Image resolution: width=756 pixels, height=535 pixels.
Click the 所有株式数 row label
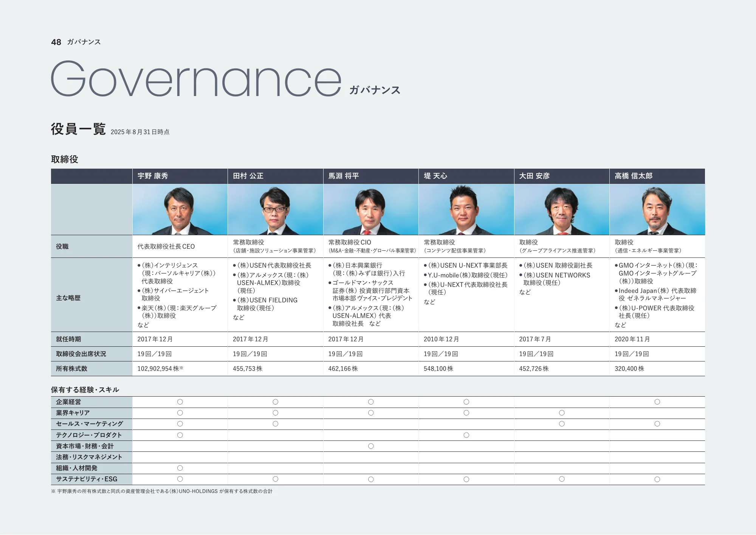71,369
